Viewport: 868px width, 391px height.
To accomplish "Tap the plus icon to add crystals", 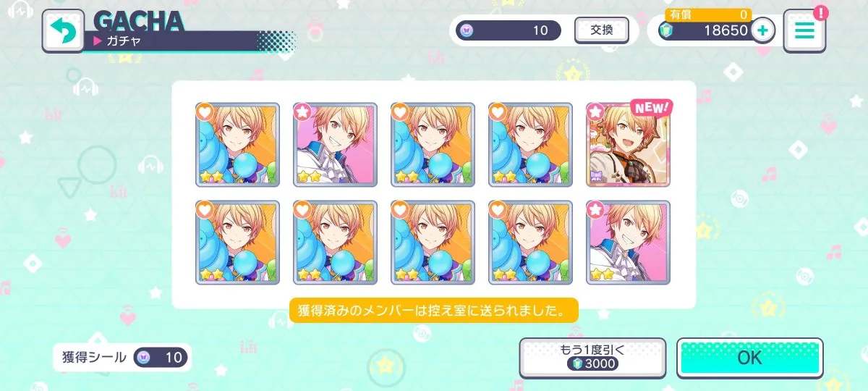I will coord(762,30).
